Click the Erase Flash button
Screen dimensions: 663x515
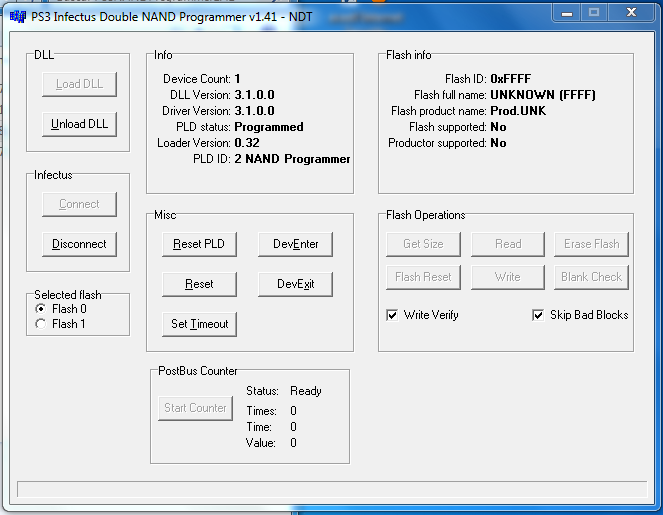592,244
